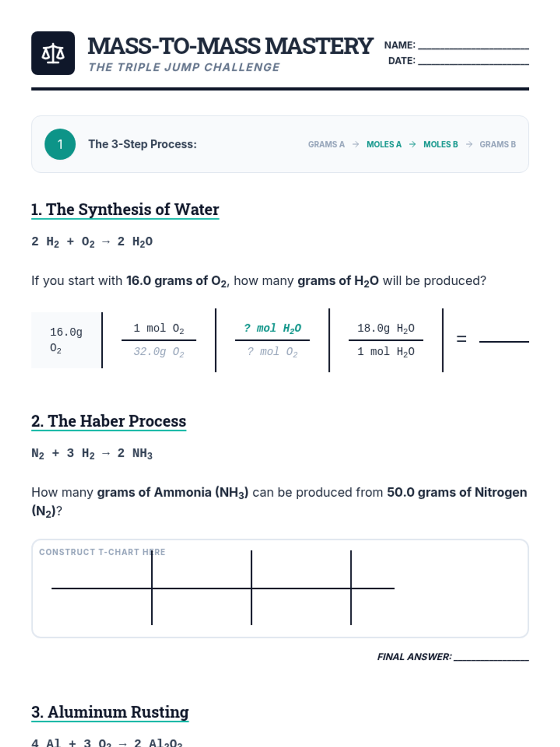The width and height of the screenshot is (560, 747).
Task: Click the "Construct T-Chart Here" label
Action: (x=102, y=552)
